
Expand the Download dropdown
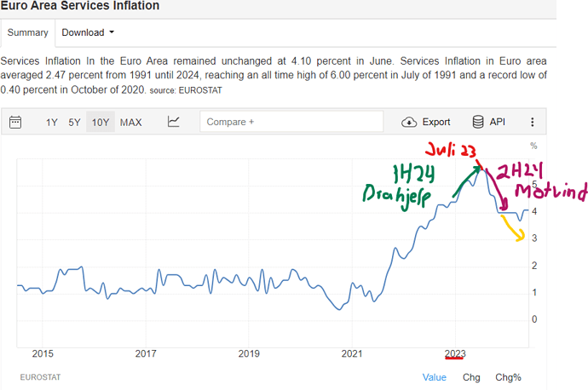88,32
